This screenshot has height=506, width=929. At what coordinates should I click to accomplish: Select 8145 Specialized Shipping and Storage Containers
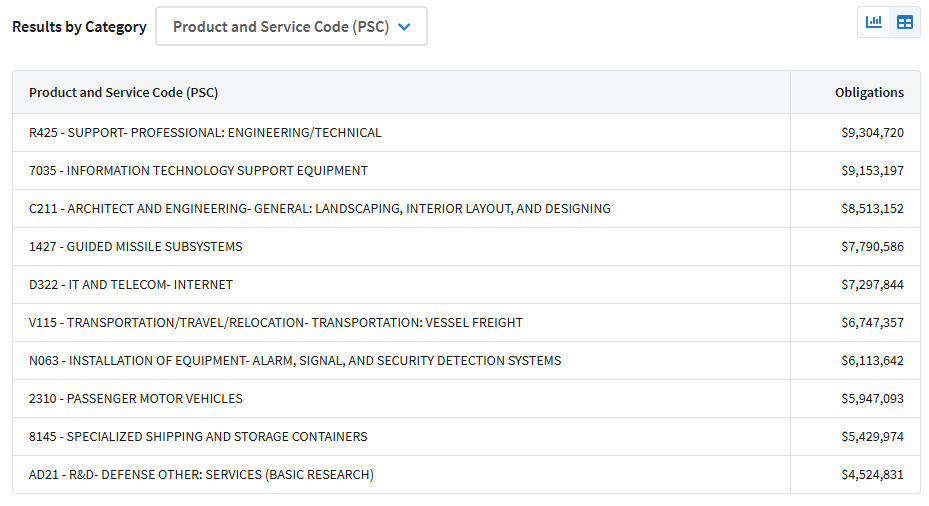(x=466, y=437)
